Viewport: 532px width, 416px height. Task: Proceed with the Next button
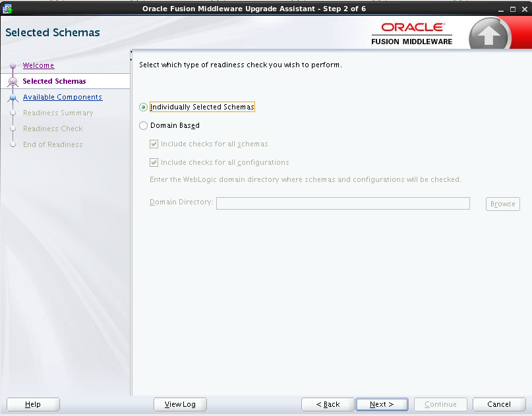pyautogui.click(x=382, y=404)
